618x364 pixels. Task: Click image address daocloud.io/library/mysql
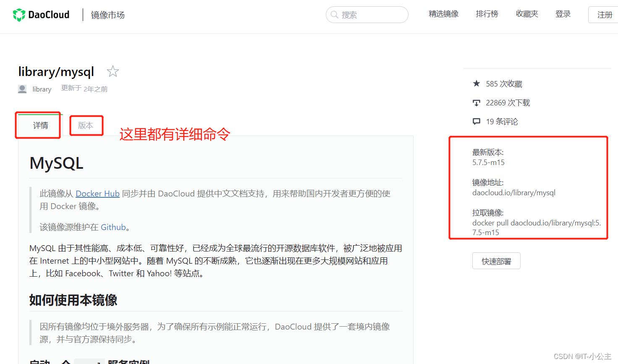[x=514, y=193]
